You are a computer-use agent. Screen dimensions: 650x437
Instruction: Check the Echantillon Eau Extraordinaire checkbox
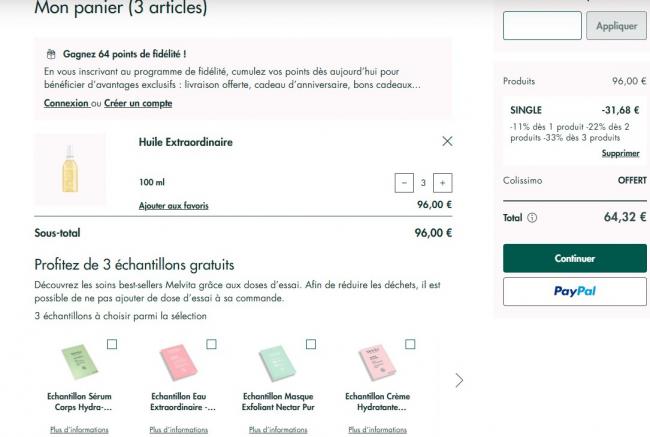point(211,344)
